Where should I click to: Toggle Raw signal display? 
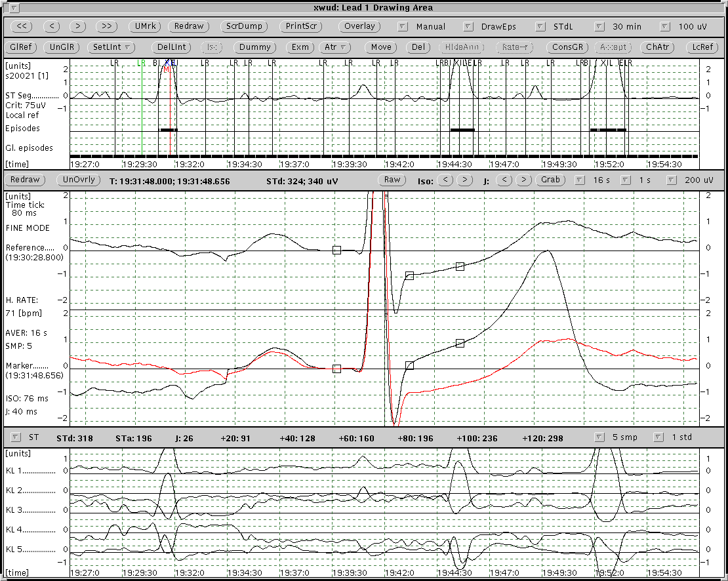pos(392,180)
